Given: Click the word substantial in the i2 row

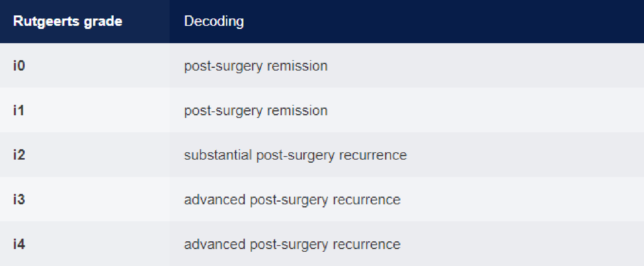Looking at the screenshot, I should [218, 155].
